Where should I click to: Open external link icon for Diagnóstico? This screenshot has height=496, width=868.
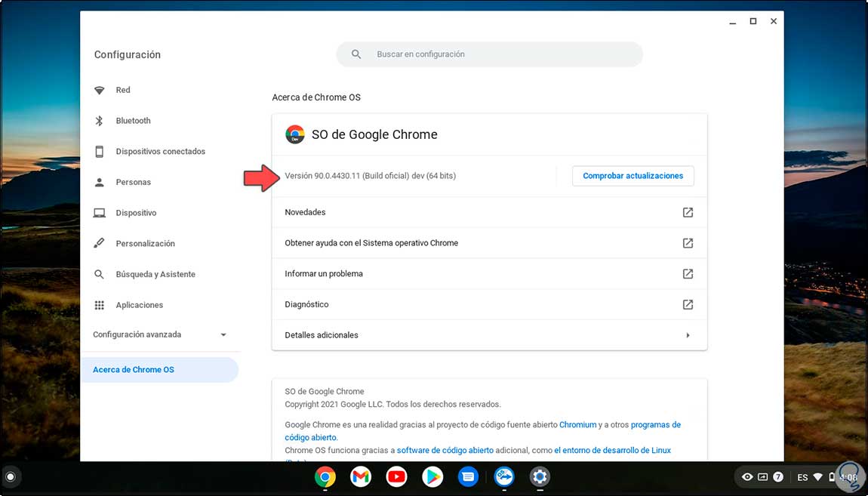coord(688,304)
